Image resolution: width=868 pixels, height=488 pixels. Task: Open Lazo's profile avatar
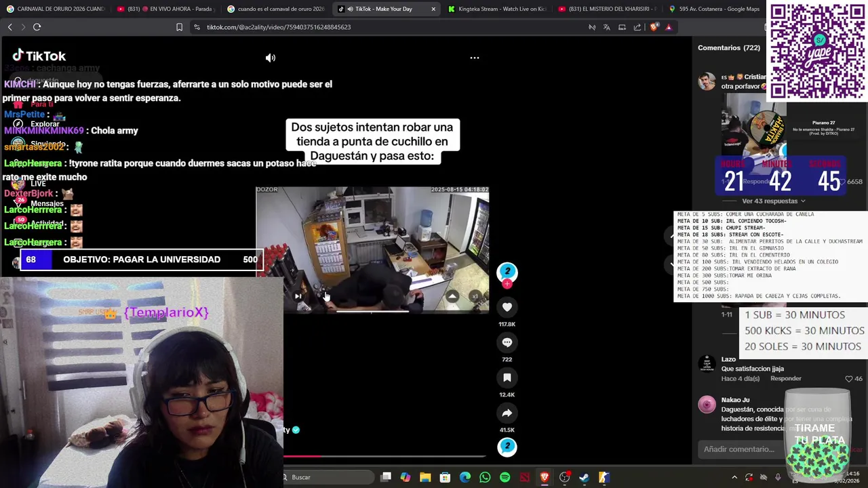pyautogui.click(x=707, y=364)
